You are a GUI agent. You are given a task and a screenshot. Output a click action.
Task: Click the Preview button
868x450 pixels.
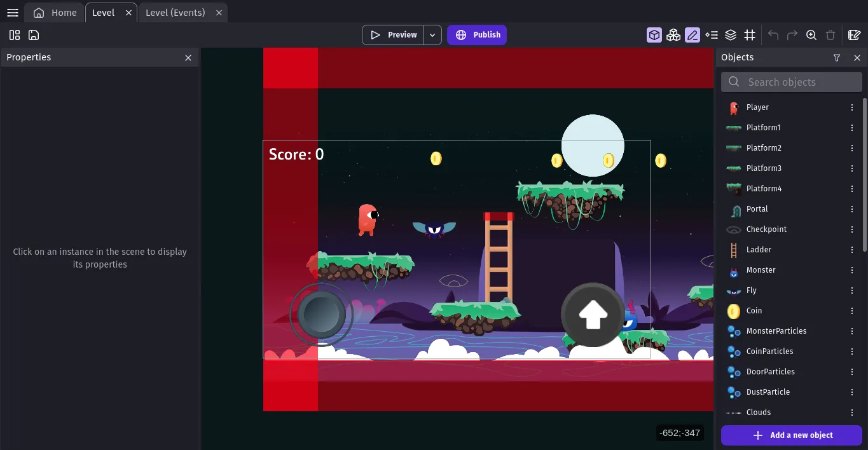point(394,35)
